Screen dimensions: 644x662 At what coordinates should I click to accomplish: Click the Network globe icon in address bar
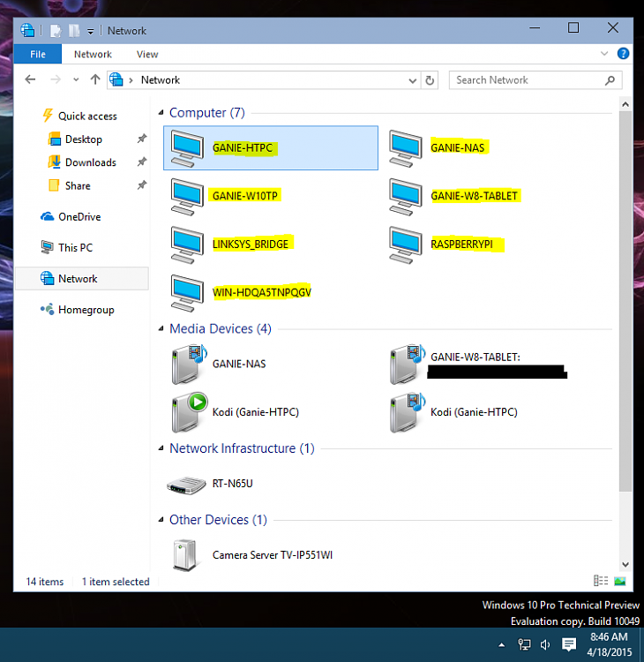116,79
